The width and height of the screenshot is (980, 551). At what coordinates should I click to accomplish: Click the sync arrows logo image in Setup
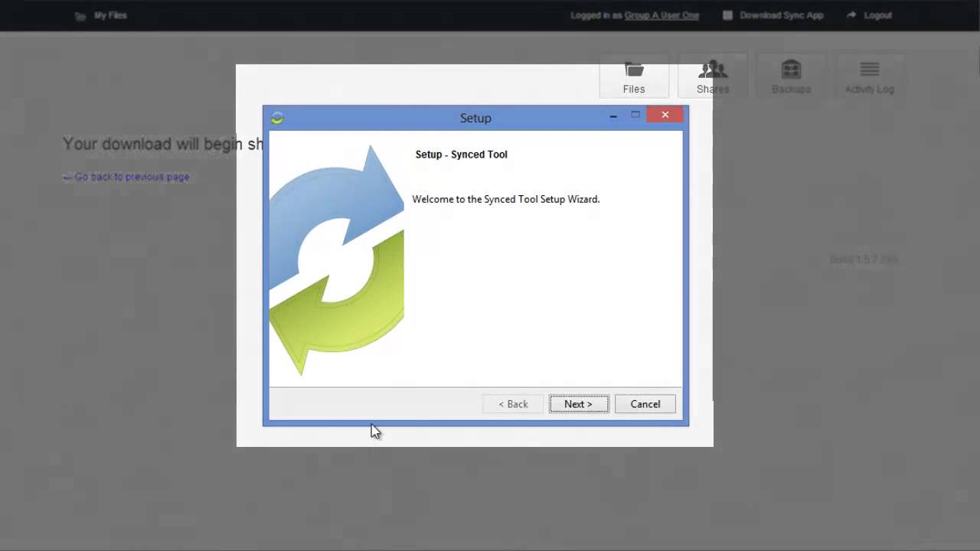pyautogui.click(x=337, y=259)
